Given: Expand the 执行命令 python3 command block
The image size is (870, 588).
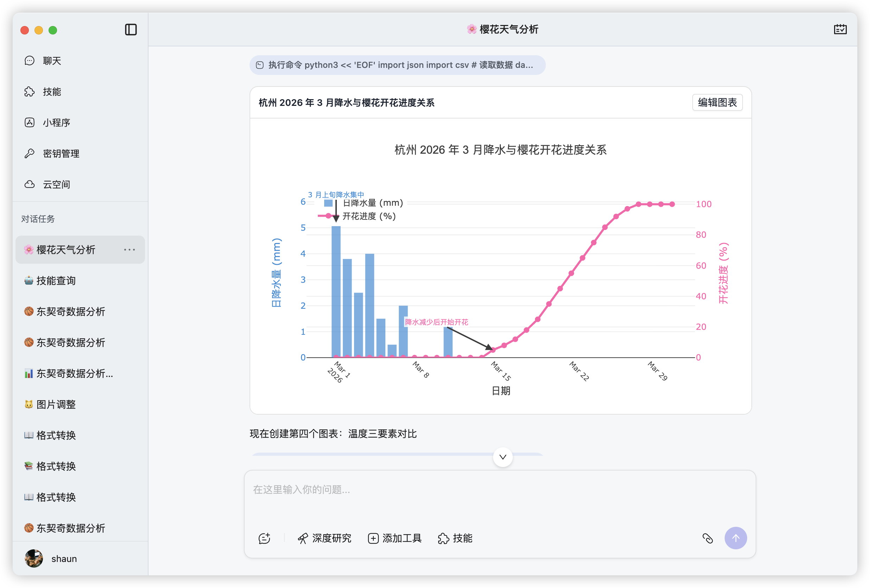Looking at the screenshot, I should click(397, 65).
